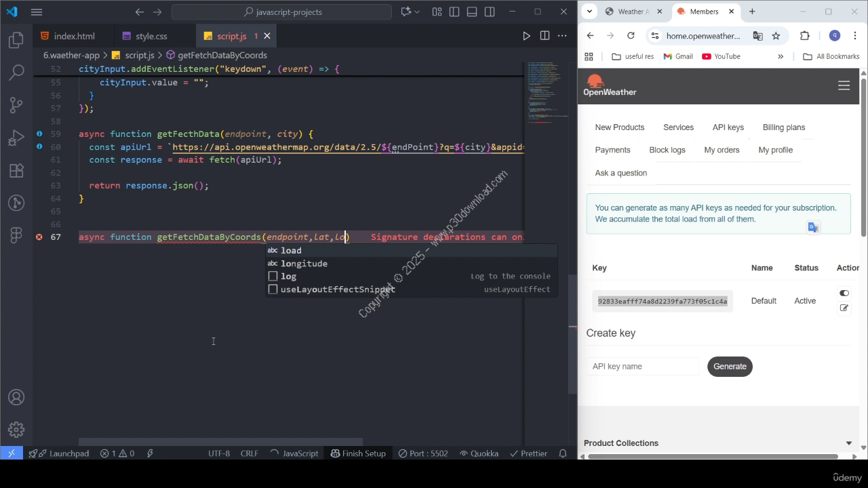Switch to the style.css tab
Image resolution: width=868 pixels, height=488 pixels.
click(151, 36)
